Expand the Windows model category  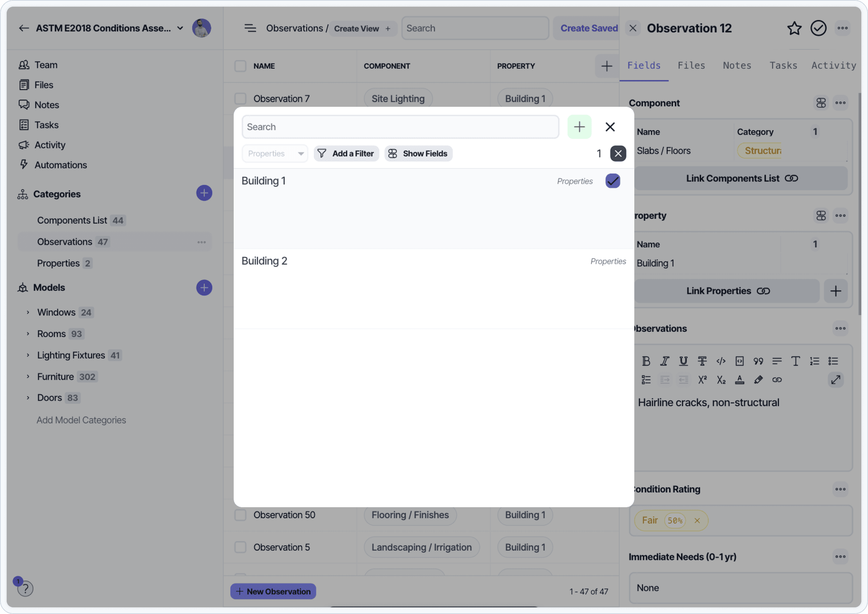click(28, 312)
